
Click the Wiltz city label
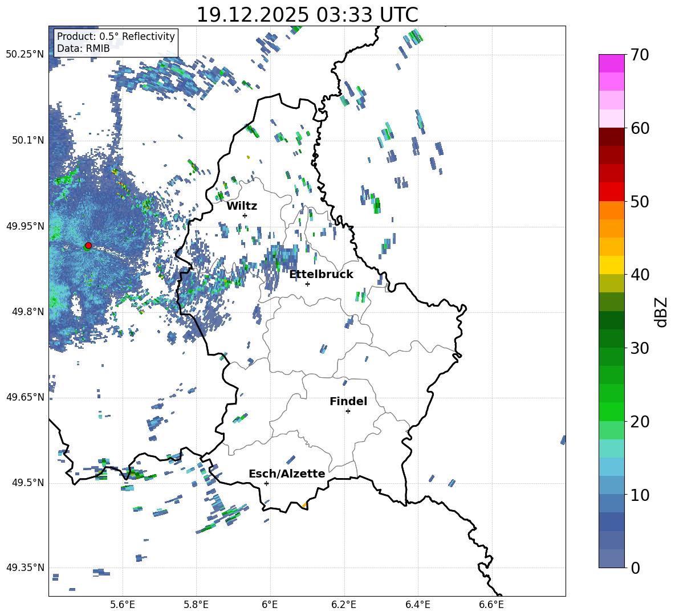tap(242, 206)
